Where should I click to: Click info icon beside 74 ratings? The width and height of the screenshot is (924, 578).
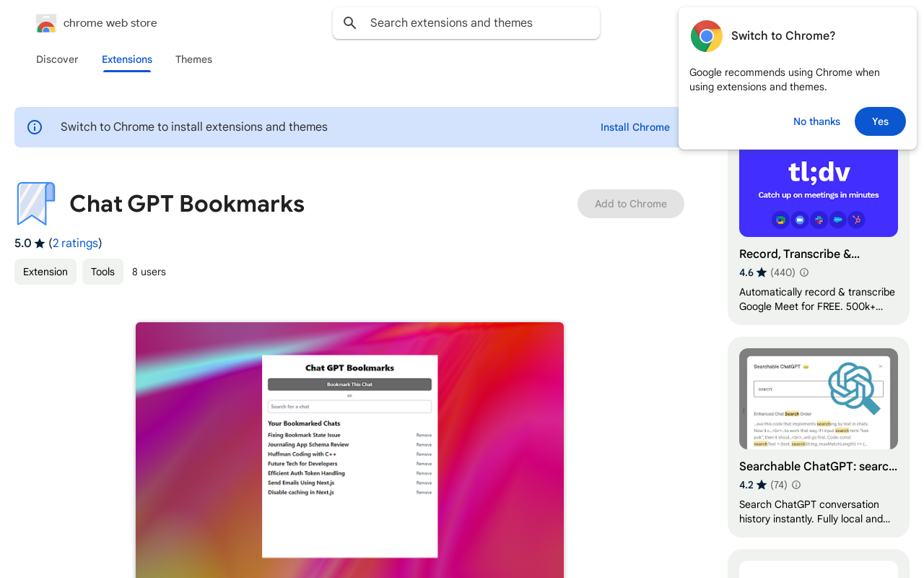[x=796, y=485]
